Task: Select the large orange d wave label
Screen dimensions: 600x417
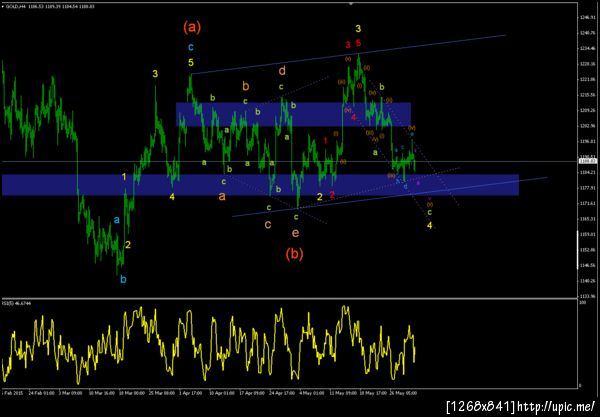Action: [282, 70]
